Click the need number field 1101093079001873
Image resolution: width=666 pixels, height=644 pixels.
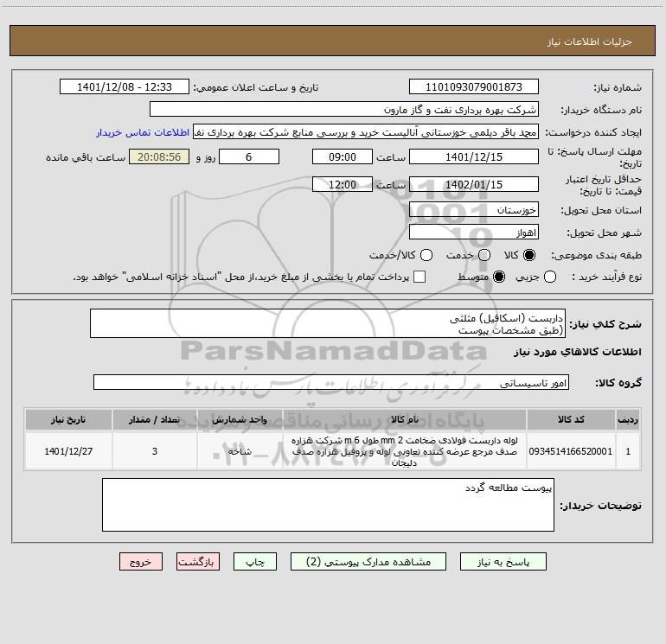point(474,87)
